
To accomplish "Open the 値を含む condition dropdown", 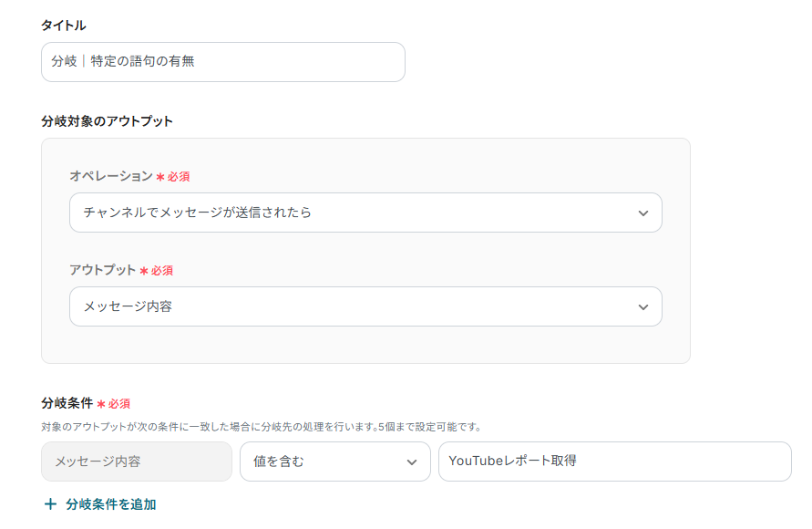I will click(334, 462).
